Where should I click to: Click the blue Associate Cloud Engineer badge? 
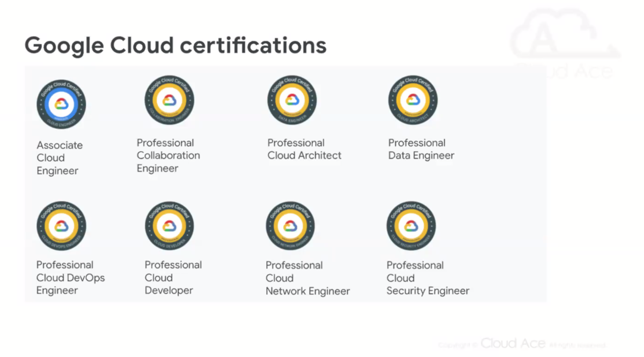point(61,104)
